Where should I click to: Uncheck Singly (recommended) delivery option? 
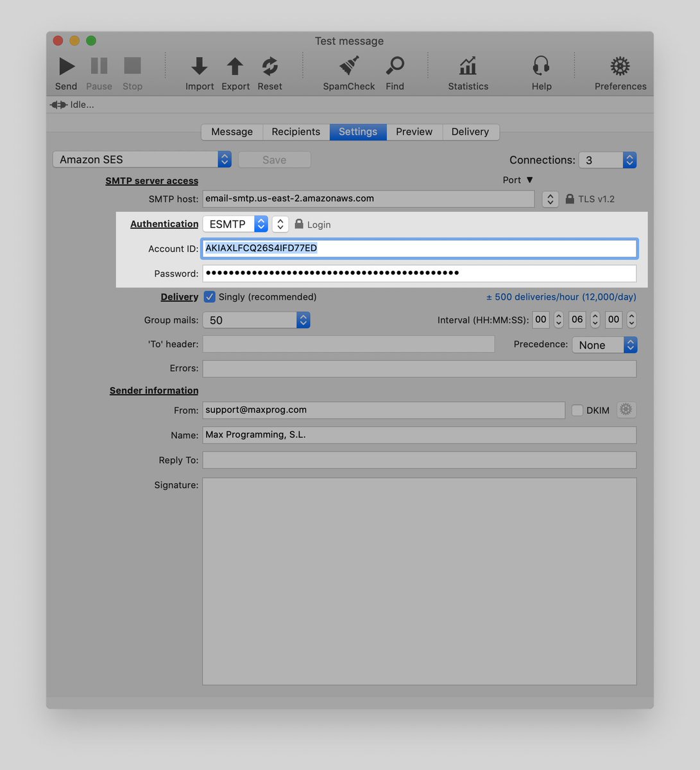209,296
